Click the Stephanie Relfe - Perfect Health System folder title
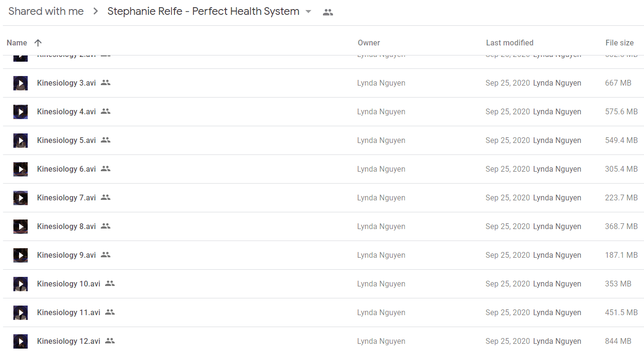644x351 pixels. coord(204,11)
